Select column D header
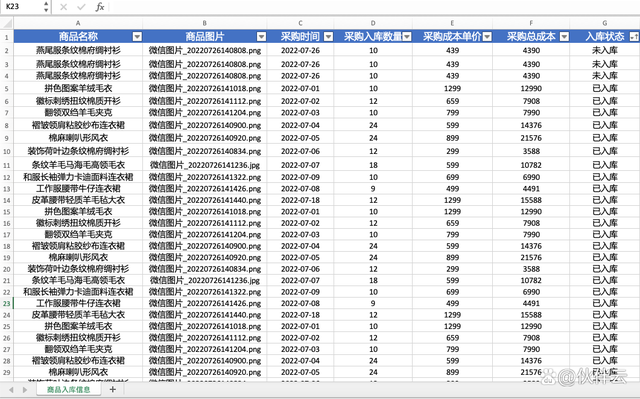Image resolution: width=640 pixels, height=399 pixels. pos(373,23)
